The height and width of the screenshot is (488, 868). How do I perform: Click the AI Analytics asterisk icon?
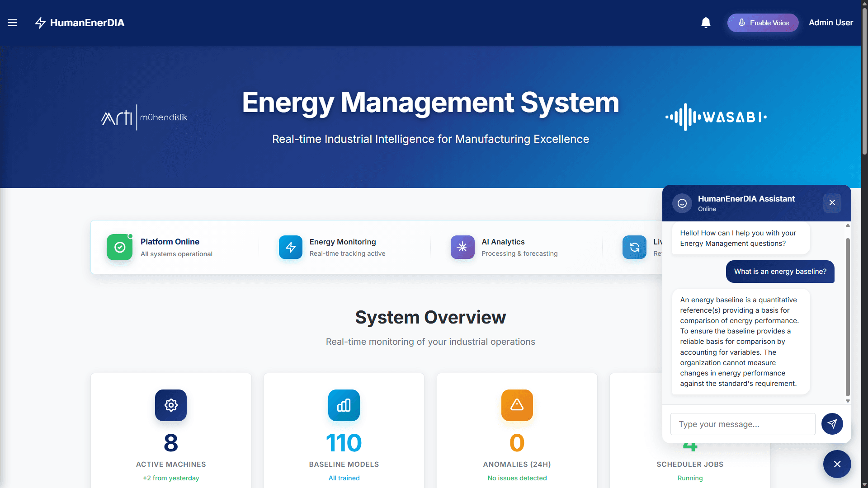point(462,247)
